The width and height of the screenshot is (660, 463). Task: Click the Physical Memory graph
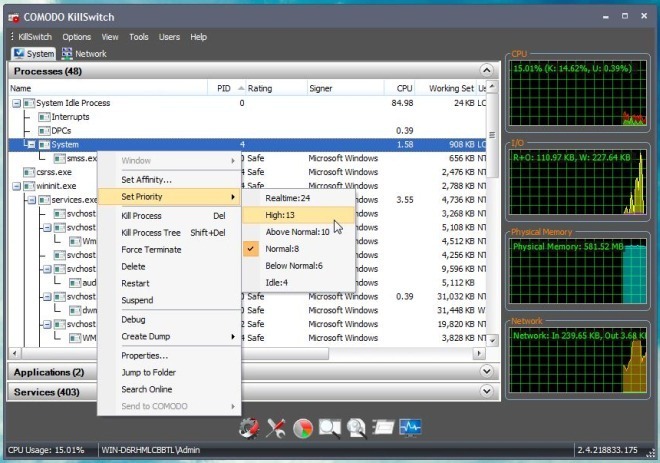point(578,271)
